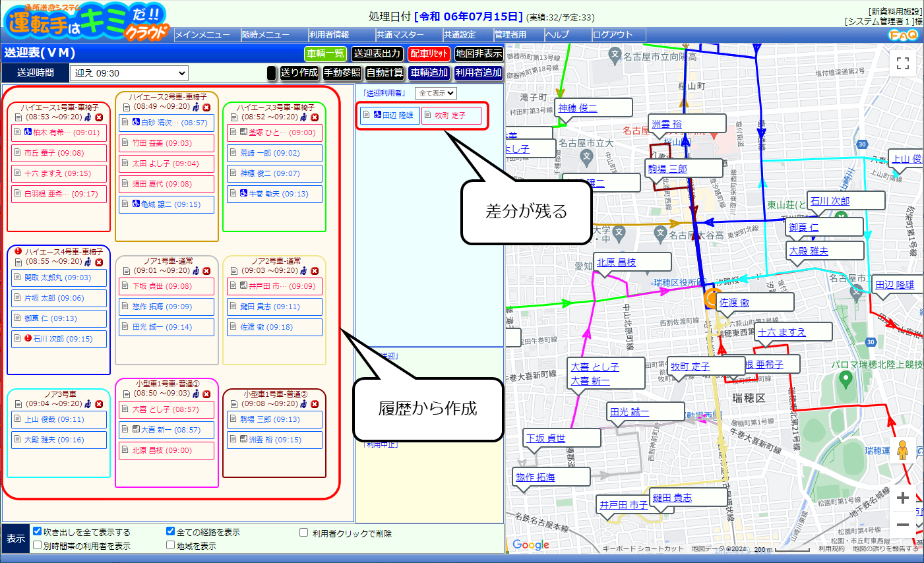The image size is (924, 563).
Task: Click the 手動参照 button
Action: click(342, 73)
